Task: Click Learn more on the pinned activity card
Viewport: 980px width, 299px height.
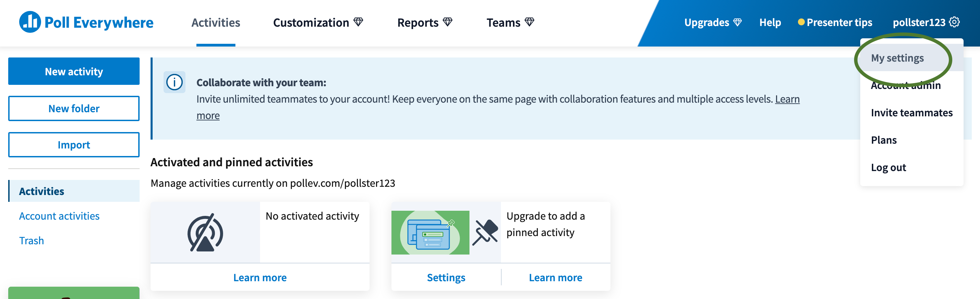Action: point(555,277)
